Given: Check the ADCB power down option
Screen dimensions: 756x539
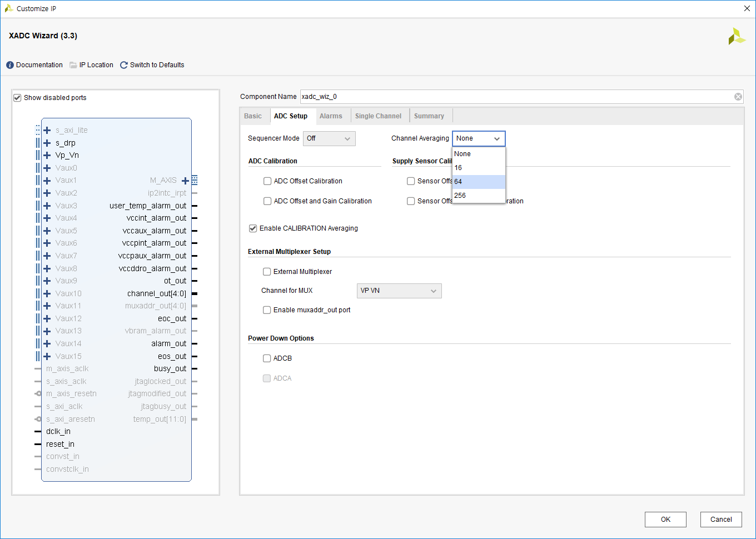Looking at the screenshot, I should pos(267,358).
